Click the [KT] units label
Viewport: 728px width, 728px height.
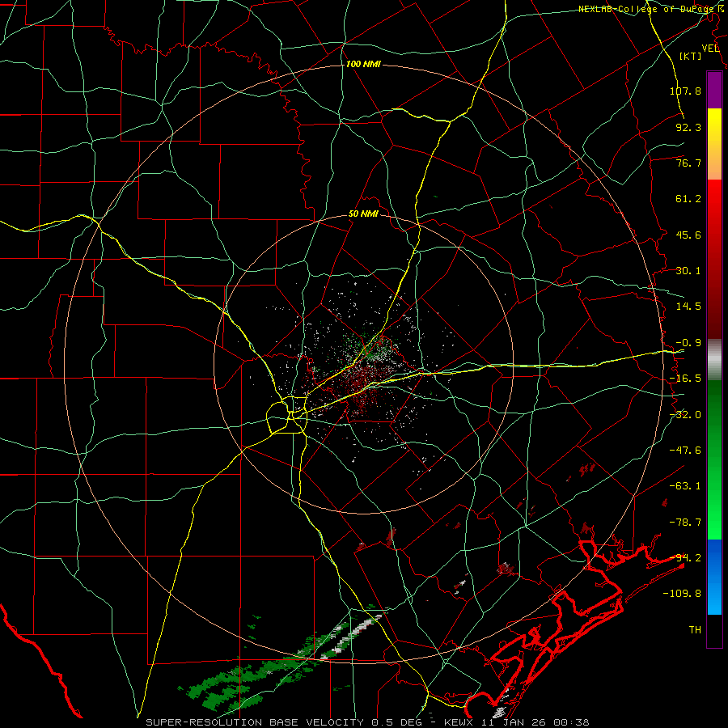point(691,56)
